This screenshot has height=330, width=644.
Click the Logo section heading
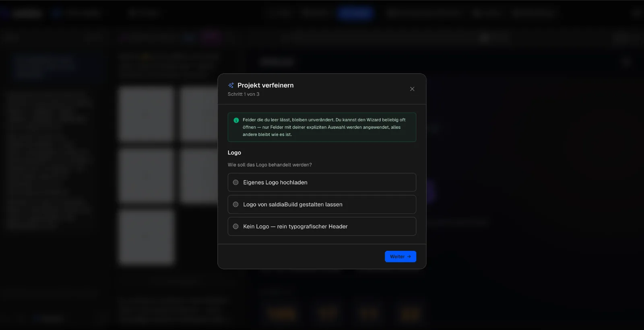coord(234,153)
